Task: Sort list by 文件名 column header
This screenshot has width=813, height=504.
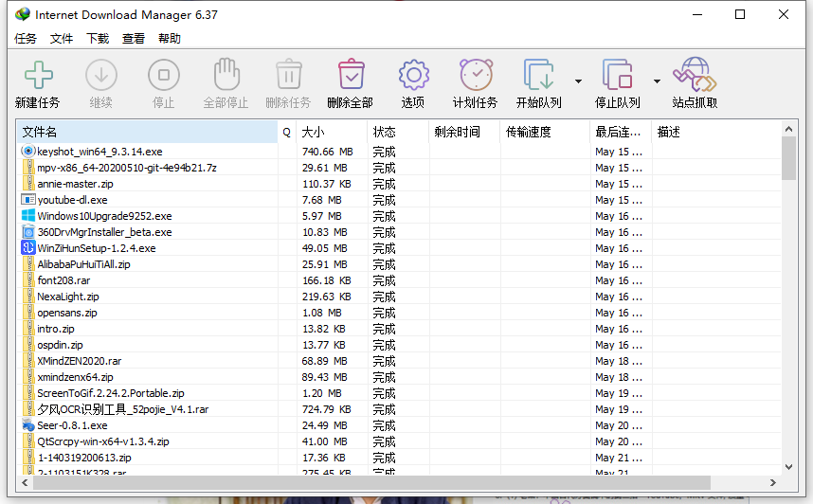Action: point(142,132)
